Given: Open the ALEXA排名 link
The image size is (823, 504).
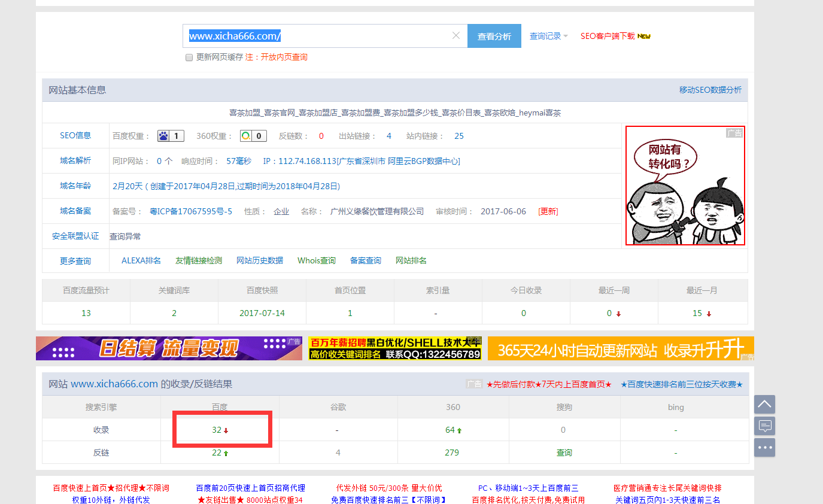Looking at the screenshot, I should pos(141,260).
